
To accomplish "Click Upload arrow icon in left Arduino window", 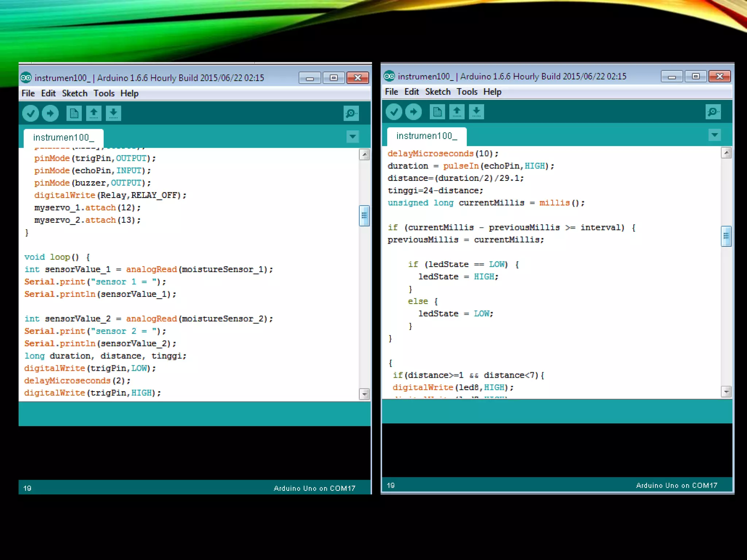I will pyautogui.click(x=50, y=113).
